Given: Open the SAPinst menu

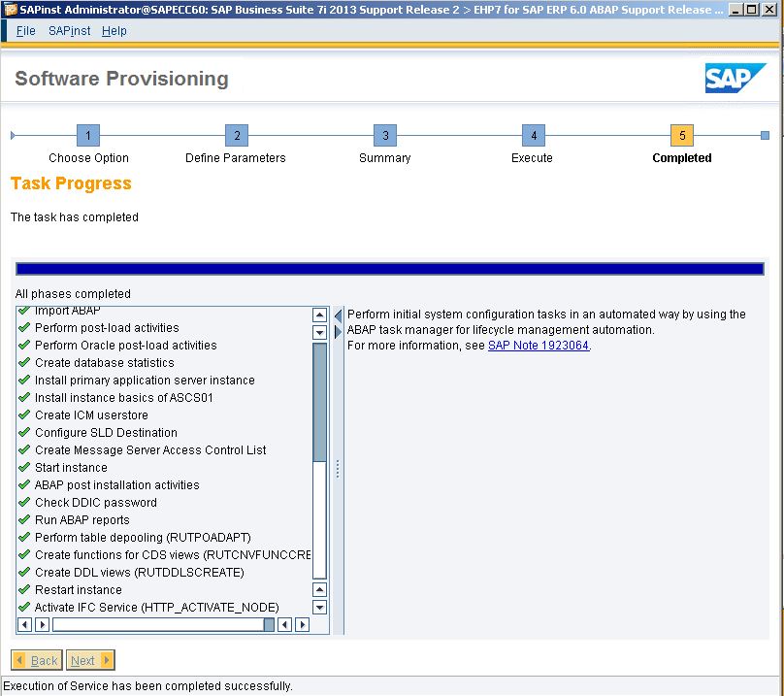Looking at the screenshot, I should pos(70,31).
